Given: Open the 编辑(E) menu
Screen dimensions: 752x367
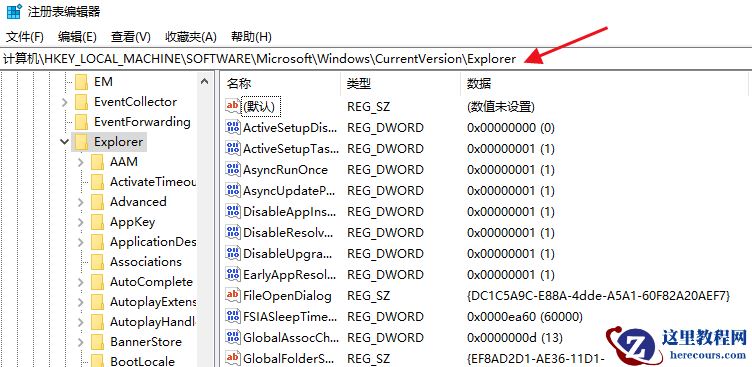Looking at the screenshot, I should click(x=77, y=37).
